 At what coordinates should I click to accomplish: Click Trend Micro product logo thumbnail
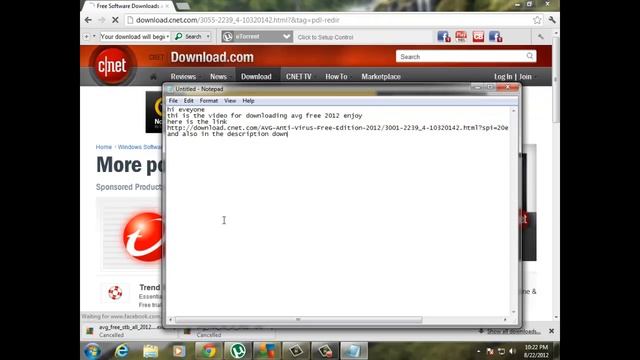click(143, 237)
